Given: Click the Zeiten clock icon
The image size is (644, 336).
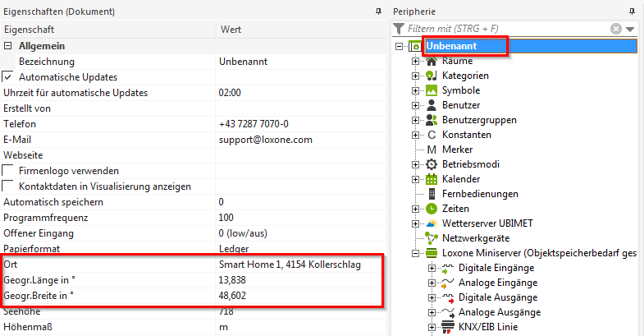Looking at the screenshot, I should pyautogui.click(x=432, y=209).
